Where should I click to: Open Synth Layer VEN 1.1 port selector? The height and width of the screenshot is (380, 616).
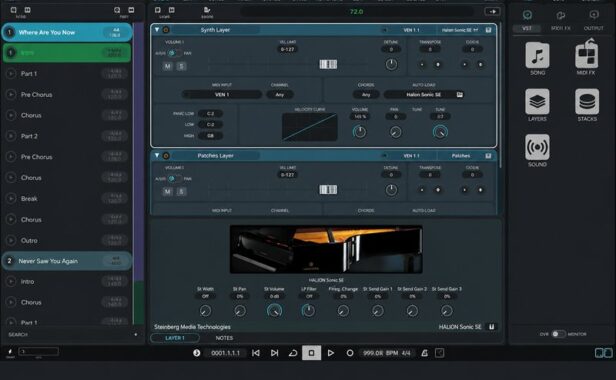(x=411, y=30)
